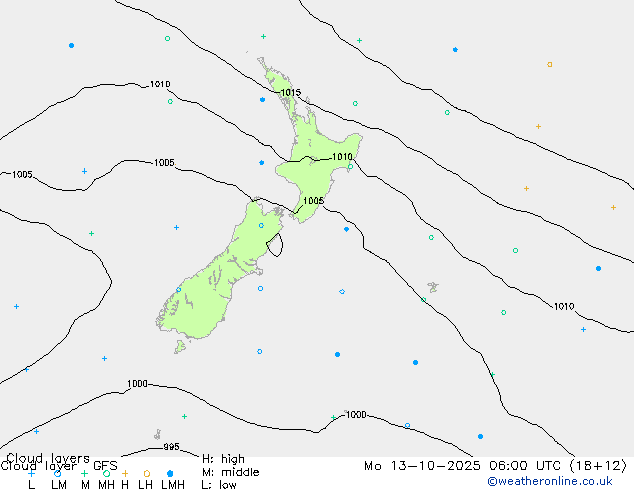Image resolution: width=634 pixels, height=490 pixels.
Task: Click the orange LH circle marker on the map
Action: 549,64
